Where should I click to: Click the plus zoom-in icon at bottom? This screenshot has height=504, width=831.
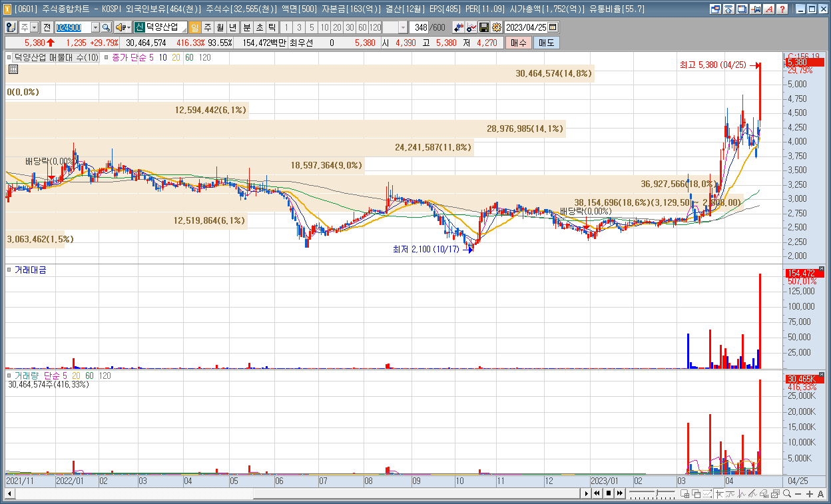click(x=810, y=494)
